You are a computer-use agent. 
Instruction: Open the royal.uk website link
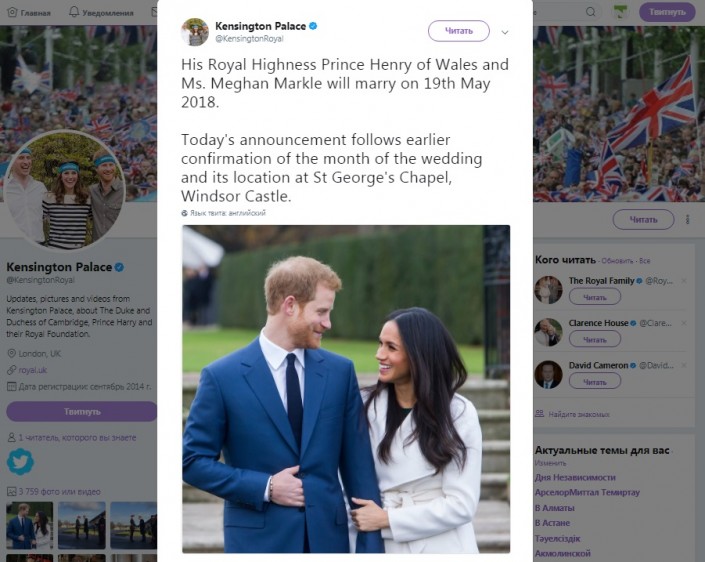32,369
